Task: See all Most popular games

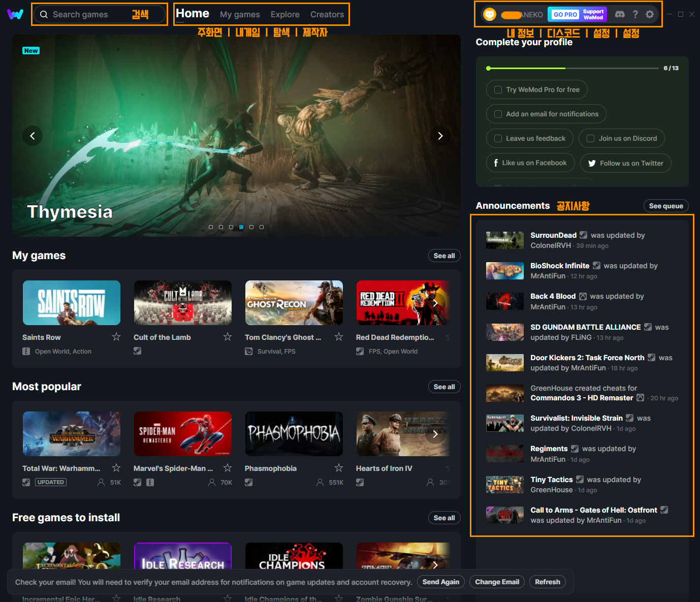Action: click(444, 387)
